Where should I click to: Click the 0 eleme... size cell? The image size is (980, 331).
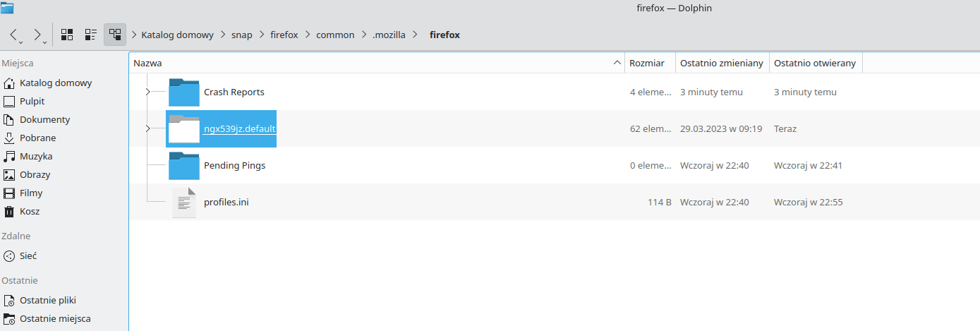(x=651, y=165)
